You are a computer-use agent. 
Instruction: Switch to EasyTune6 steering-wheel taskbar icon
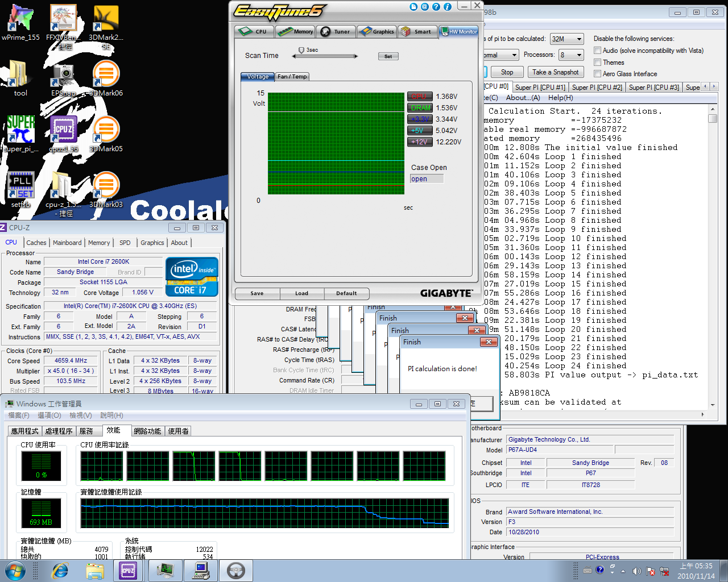[236, 571]
